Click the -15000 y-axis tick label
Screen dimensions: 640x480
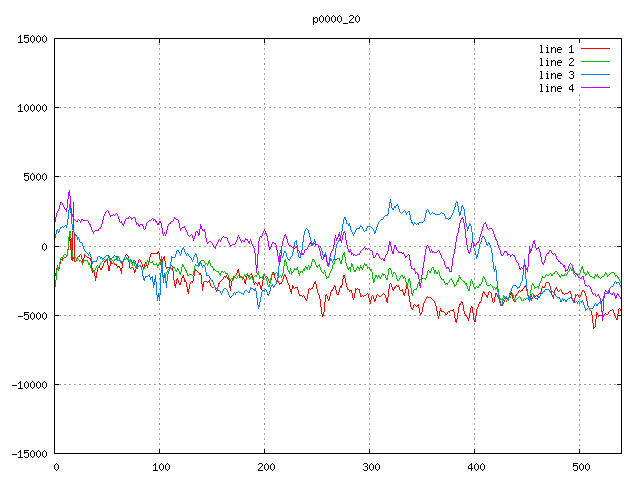click(29, 453)
